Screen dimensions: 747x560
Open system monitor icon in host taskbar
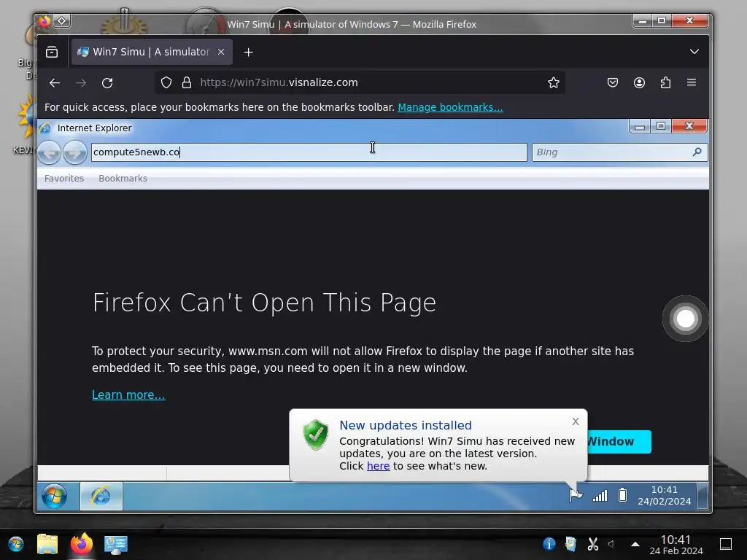coord(116,544)
